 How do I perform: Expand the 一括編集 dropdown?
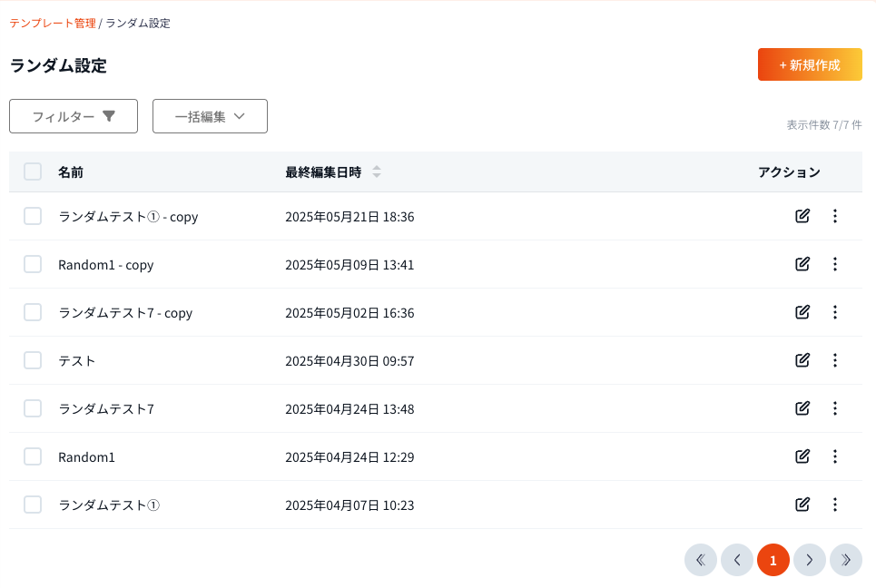(210, 116)
